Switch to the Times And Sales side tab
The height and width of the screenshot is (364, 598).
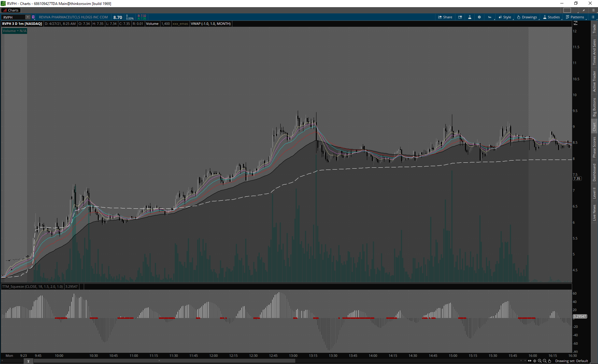pyautogui.click(x=594, y=52)
